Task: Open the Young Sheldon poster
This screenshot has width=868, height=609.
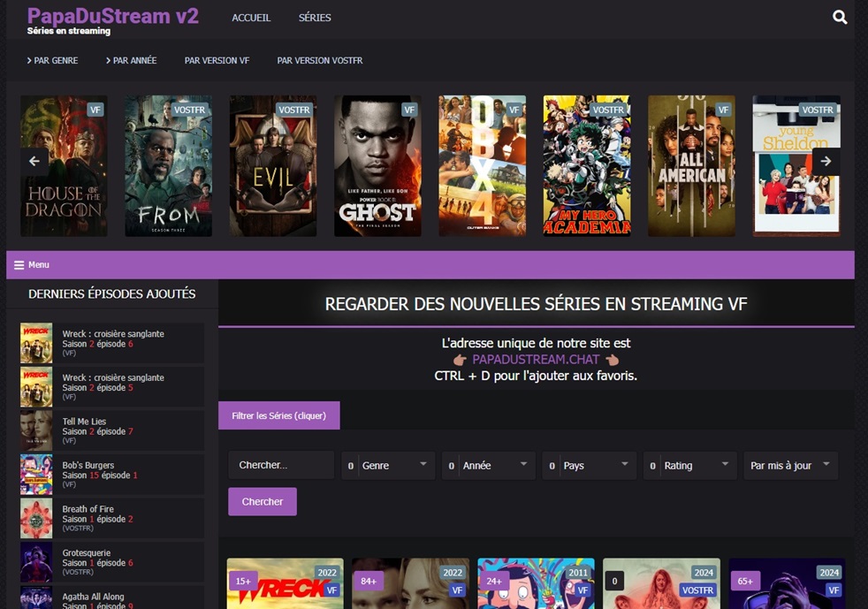Action: point(796,166)
